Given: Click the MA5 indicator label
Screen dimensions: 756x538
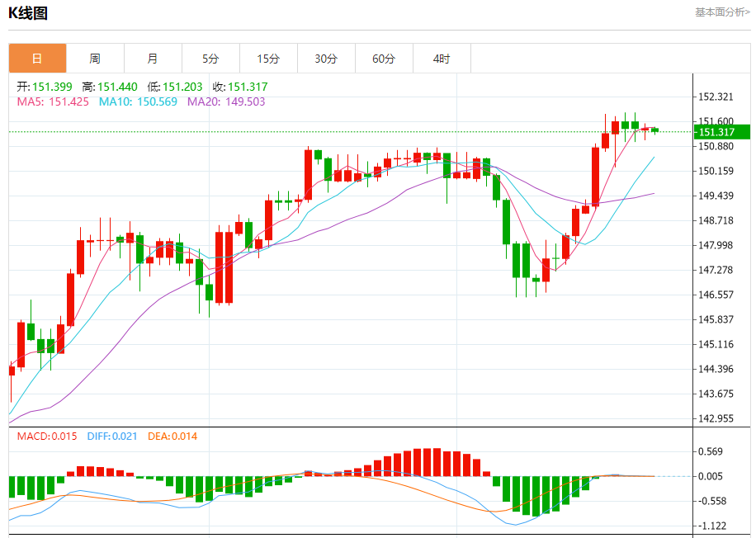Looking at the screenshot, I should (x=53, y=101).
